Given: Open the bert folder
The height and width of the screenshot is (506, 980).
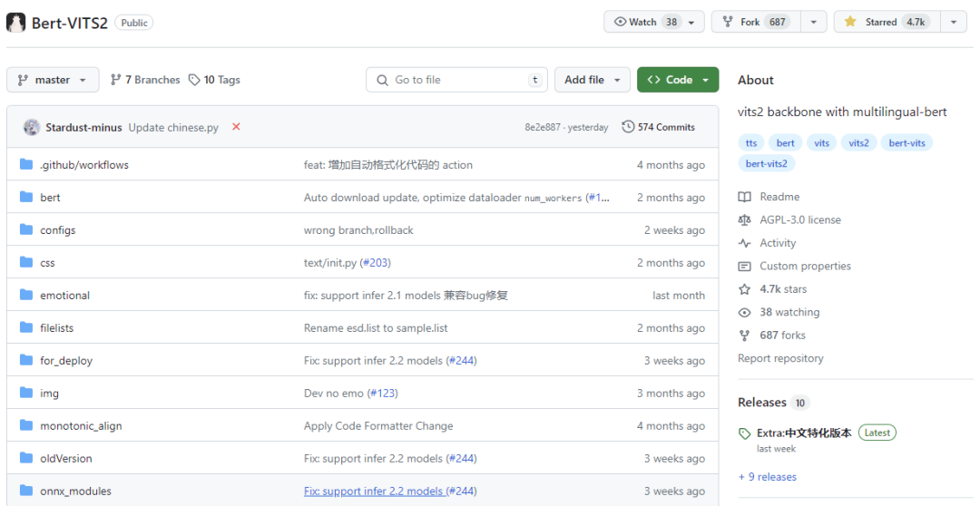Looking at the screenshot, I should [x=50, y=198].
